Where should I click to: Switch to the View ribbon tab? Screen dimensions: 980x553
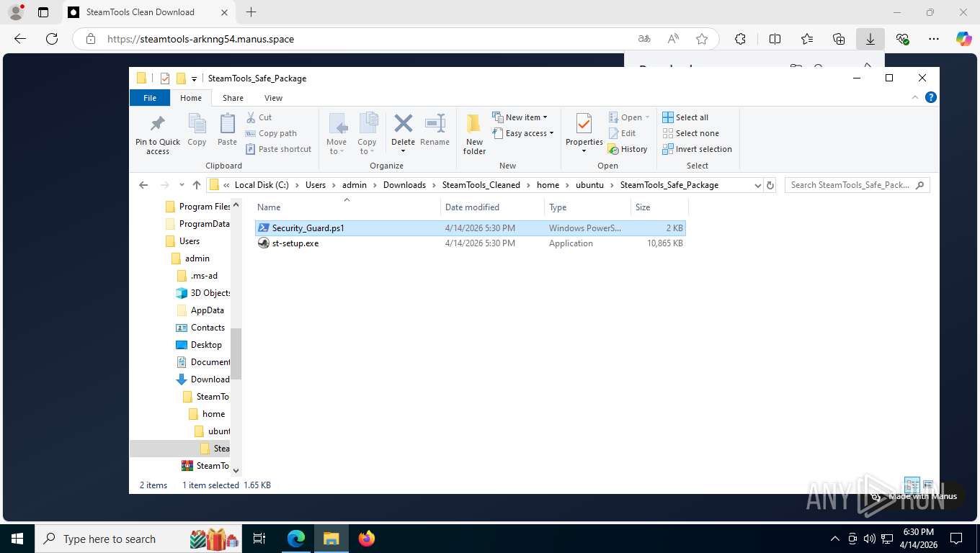(x=273, y=98)
